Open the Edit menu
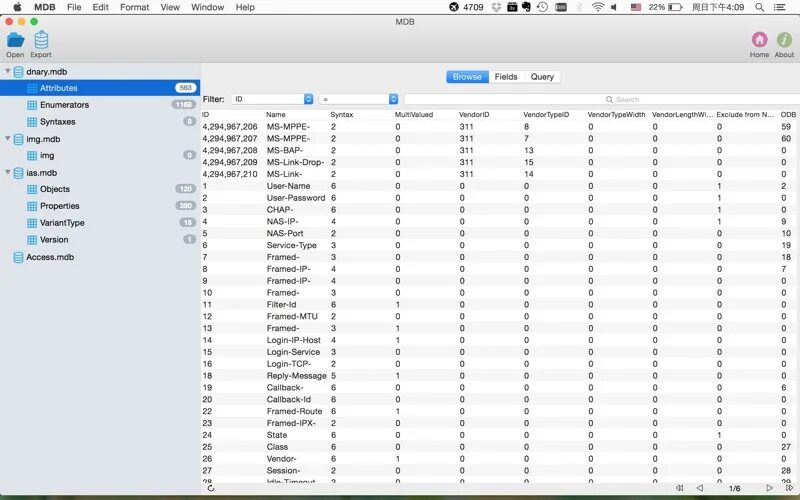 [101, 7]
